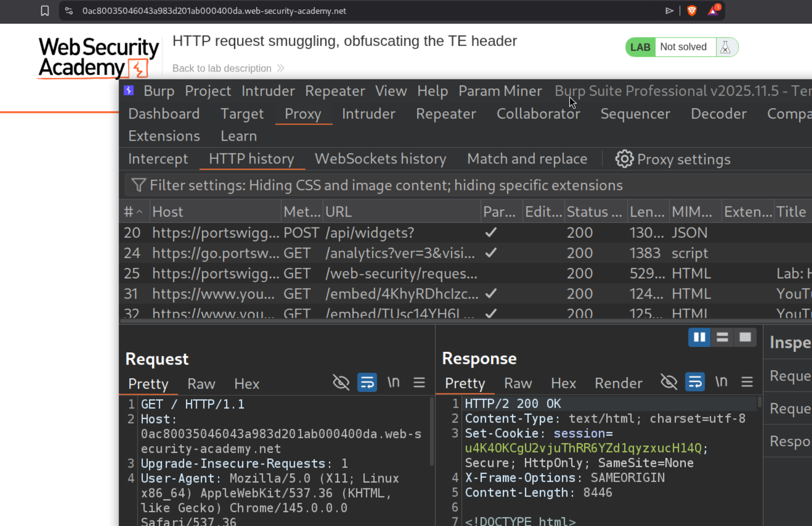Open the Render tab in Response panel

(618, 383)
